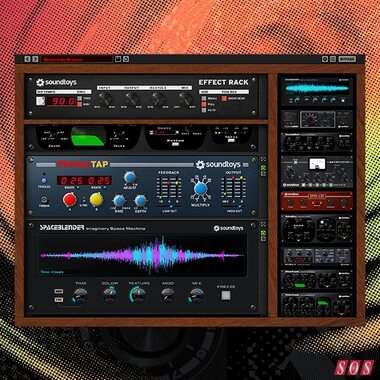This screenshot has height=380, width=380.
Task: Click the blue Multiply knob
Action: 200,188
